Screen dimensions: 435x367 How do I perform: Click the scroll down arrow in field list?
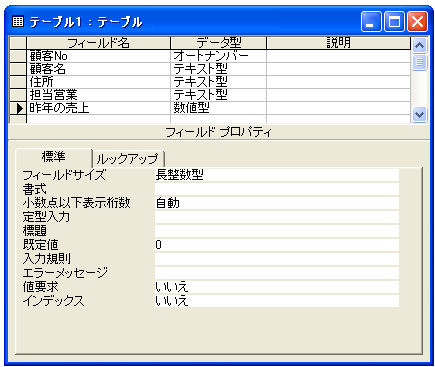pos(419,115)
